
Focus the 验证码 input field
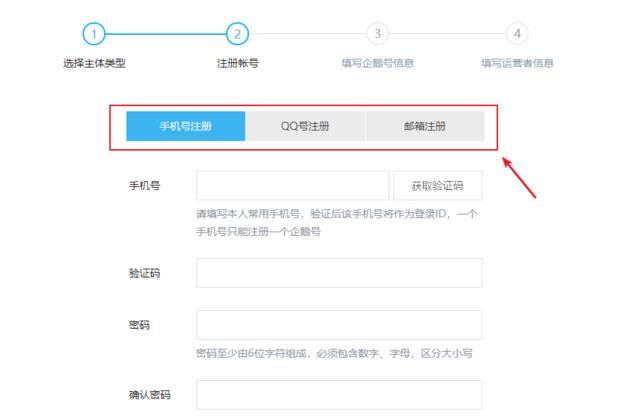(339, 273)
